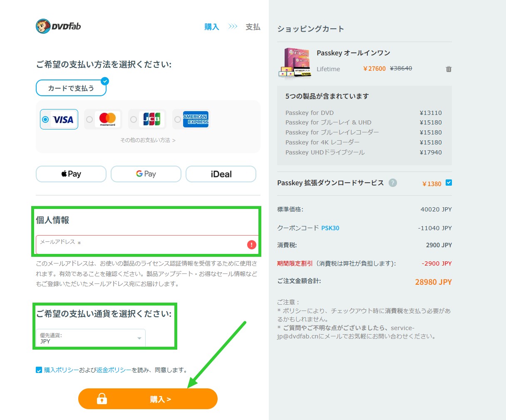The image size is (506, 420).
Task: Click the Mastercard logo
Action: click(x=107, y=119)
